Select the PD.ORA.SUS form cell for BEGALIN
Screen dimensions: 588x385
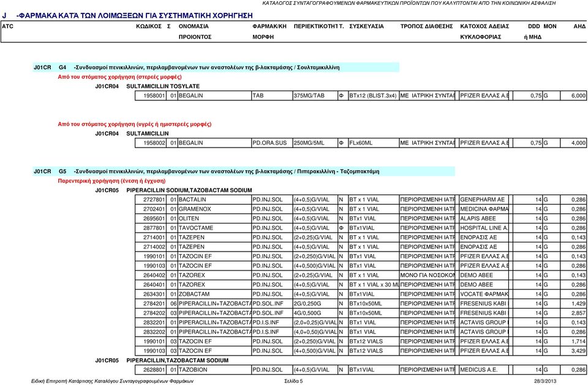(272, 143)
